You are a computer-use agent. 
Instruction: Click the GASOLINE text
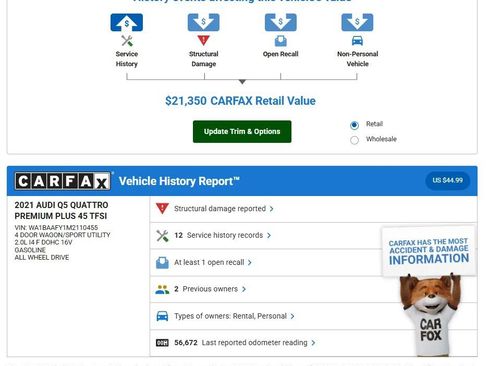[30, 250]
